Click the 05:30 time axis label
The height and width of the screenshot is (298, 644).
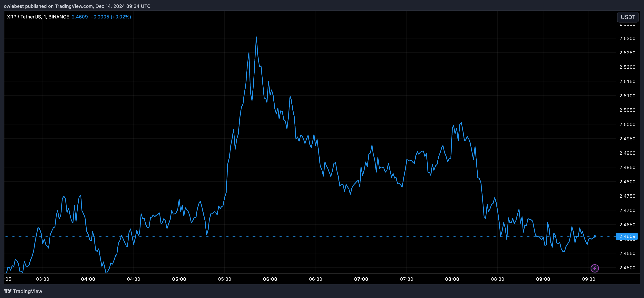click(225, 279)
